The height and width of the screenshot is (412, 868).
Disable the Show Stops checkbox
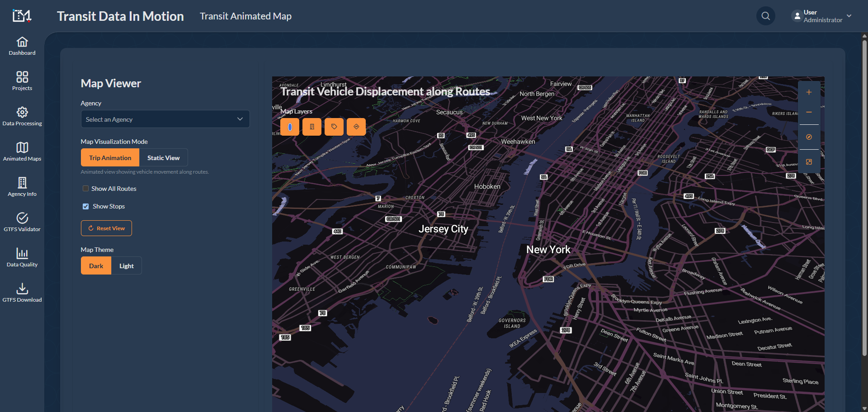[85, 206]
